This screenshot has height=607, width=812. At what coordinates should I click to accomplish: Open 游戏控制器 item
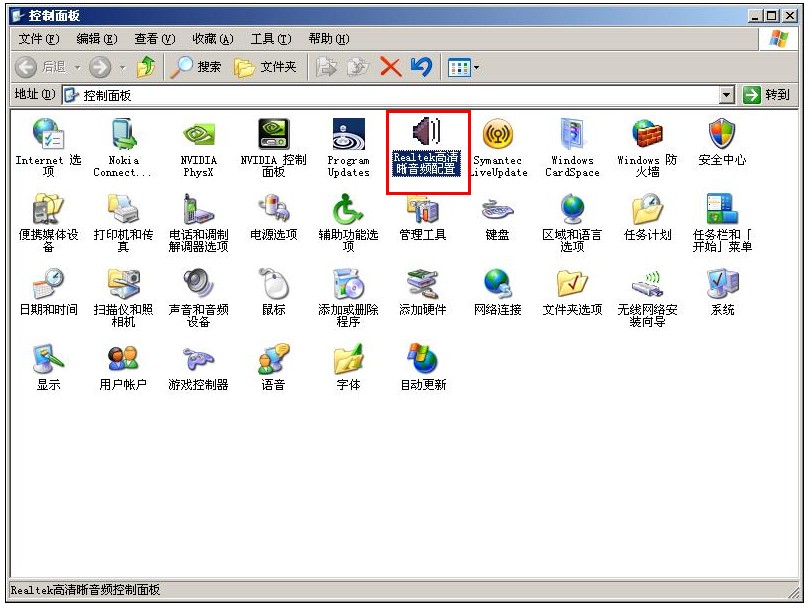(198, 367)
